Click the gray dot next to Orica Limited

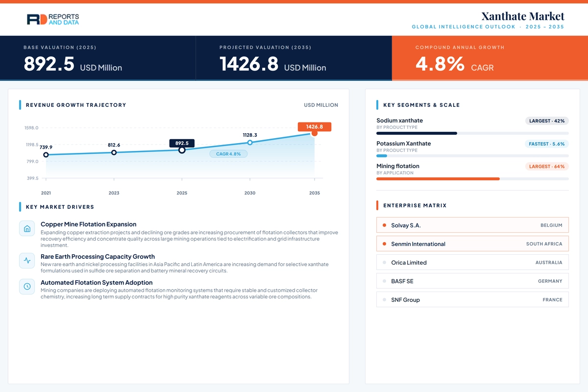(384, 263)
